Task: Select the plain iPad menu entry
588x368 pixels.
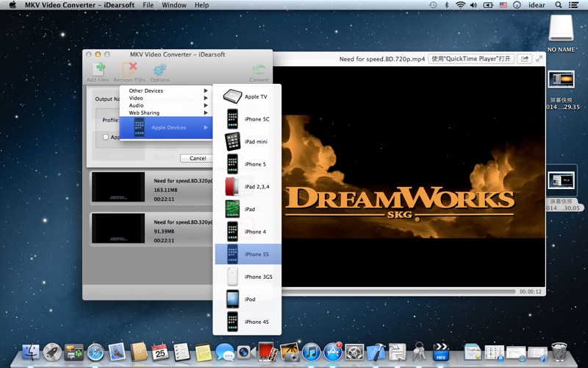Action: click(247, 209)
